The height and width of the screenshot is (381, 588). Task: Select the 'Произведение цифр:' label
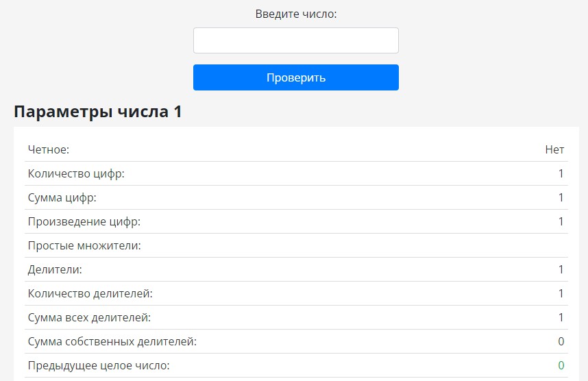(84, 221)
